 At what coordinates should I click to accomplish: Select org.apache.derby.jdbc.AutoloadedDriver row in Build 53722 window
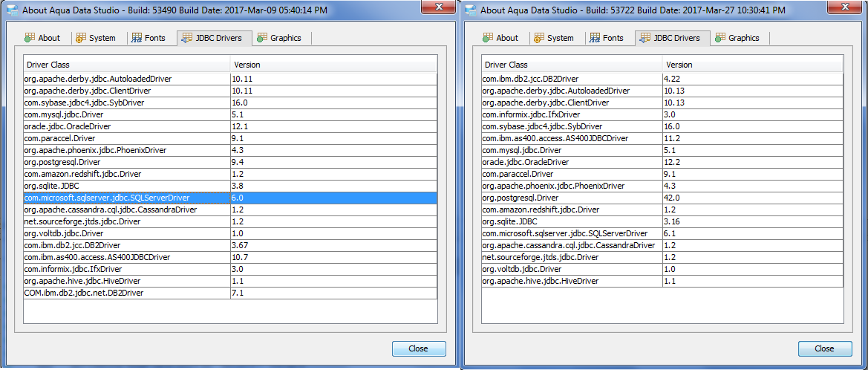tap(662, 91)
